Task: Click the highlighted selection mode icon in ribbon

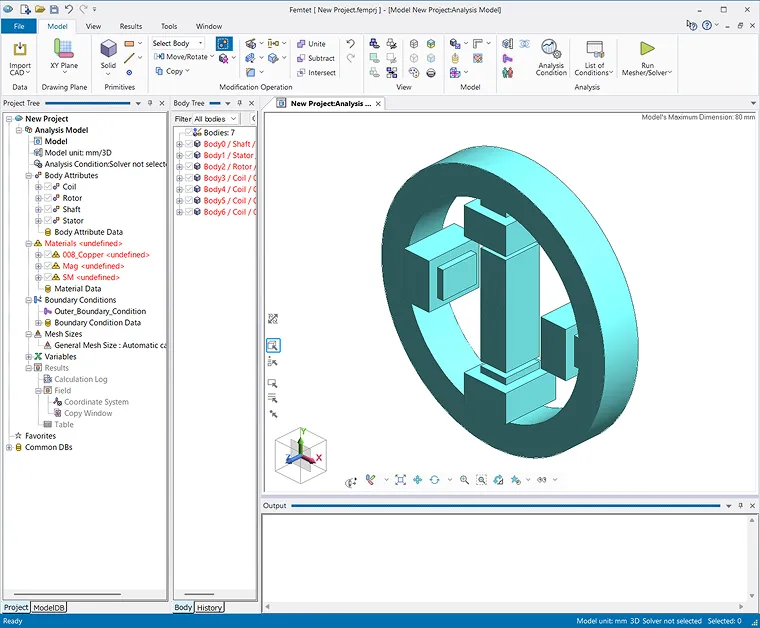Action: click(x=223, y=44)
